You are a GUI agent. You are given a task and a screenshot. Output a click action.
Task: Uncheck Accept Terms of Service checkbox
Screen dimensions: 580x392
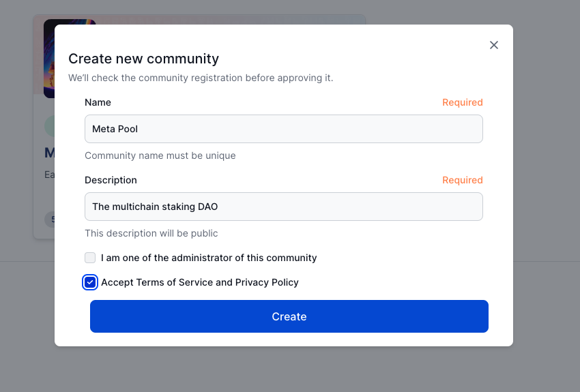pyautogui.click(x=90, y=282)
